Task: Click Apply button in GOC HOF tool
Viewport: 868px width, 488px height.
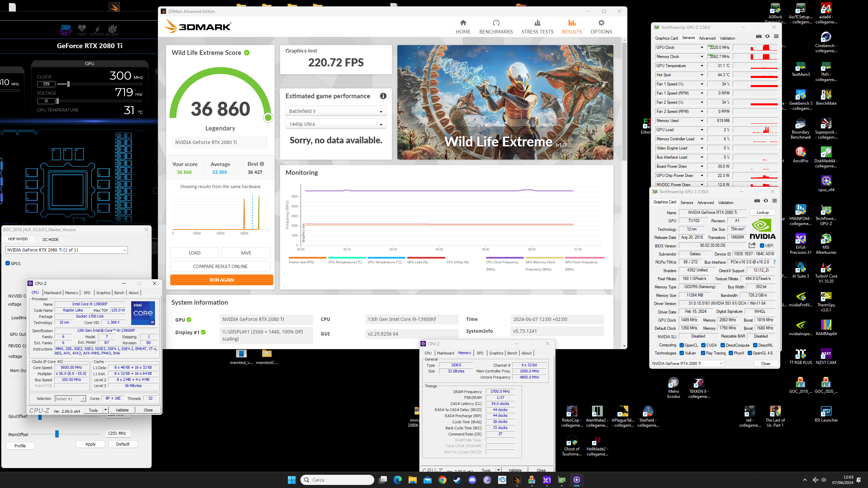Action: tap(90, 444)
